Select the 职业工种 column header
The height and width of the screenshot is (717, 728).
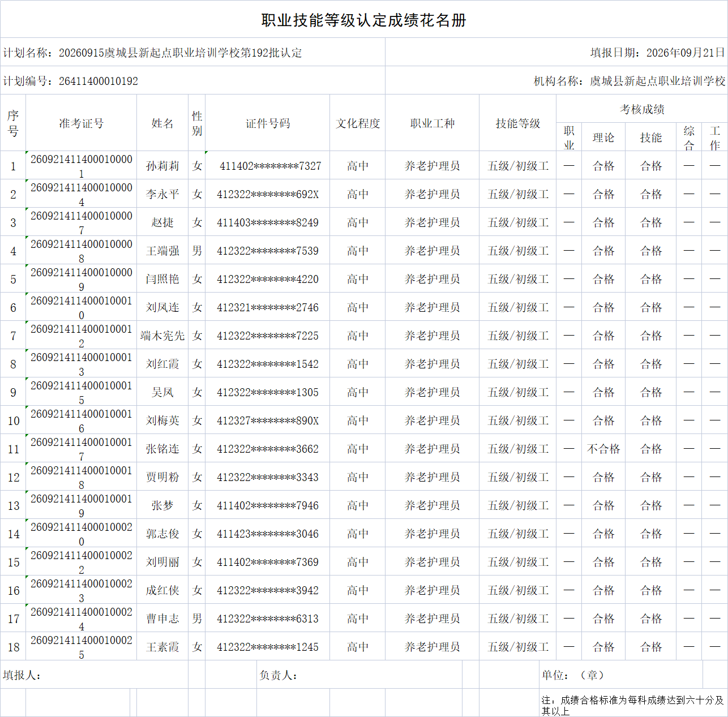[432, 123]
